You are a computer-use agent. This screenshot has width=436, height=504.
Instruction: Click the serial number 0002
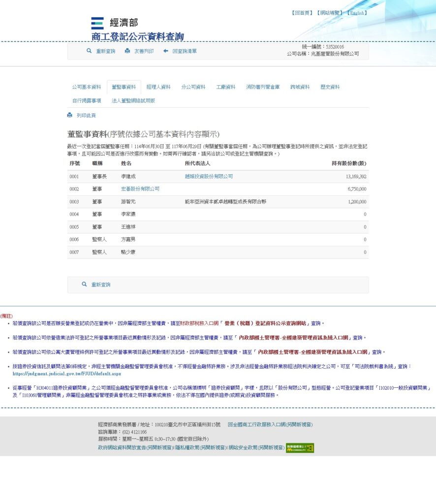[x=74, y=189]
